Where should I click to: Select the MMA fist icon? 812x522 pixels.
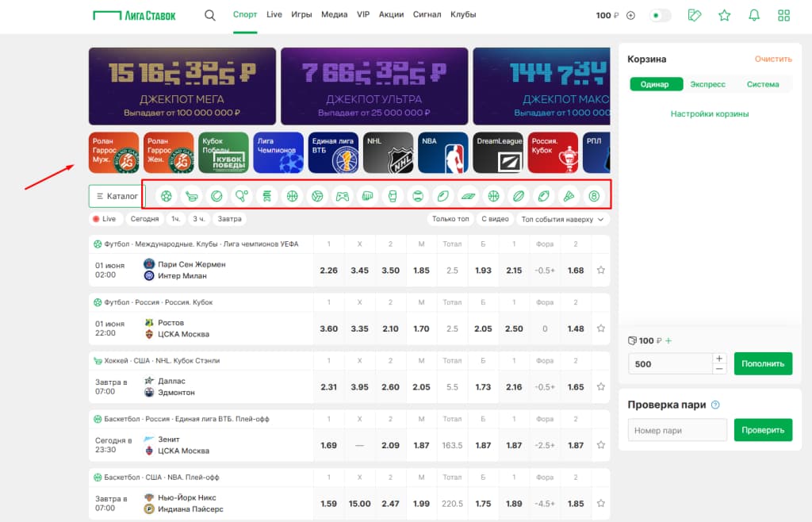(x=368, y=196)
